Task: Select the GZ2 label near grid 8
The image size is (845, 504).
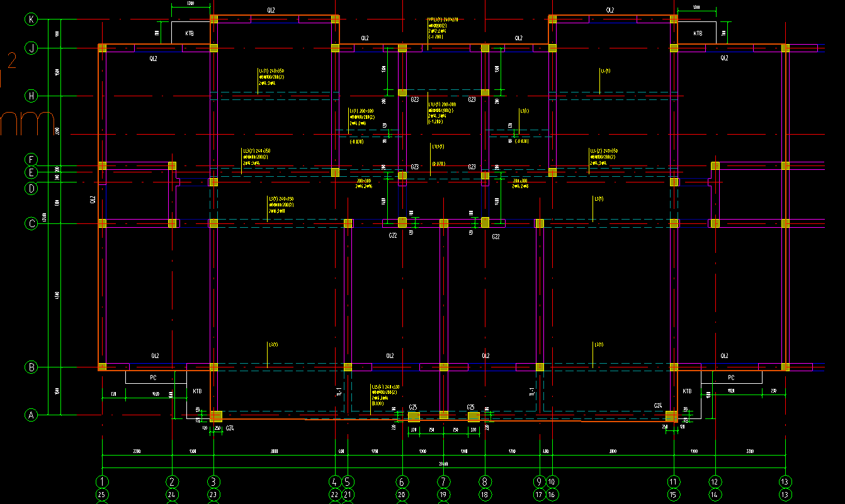Action: click(496, 237)
